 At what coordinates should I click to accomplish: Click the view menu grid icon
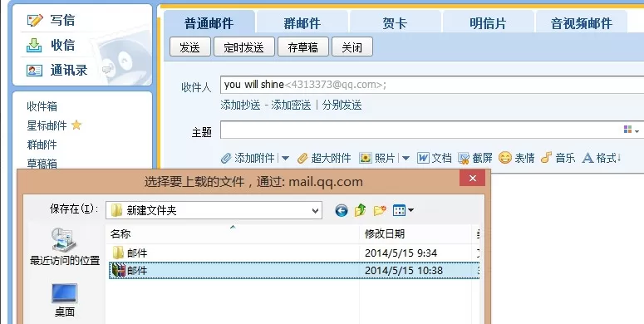(x=399, y=211)
